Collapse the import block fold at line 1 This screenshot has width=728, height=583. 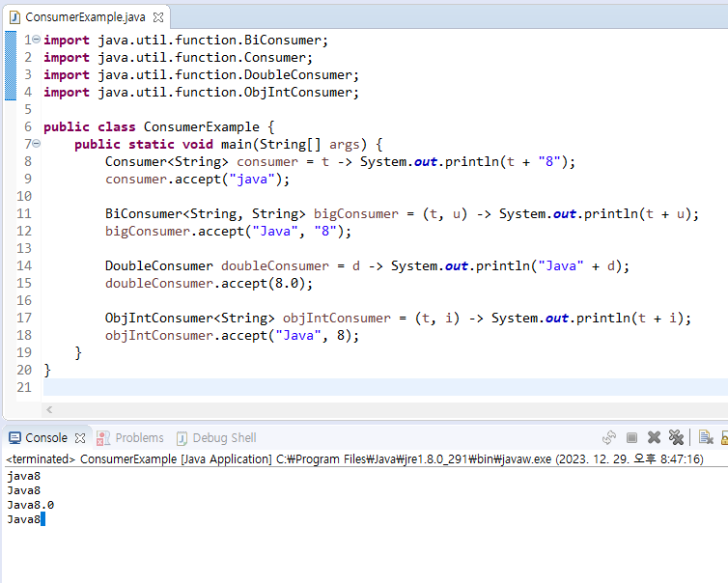tap(37, 40)
